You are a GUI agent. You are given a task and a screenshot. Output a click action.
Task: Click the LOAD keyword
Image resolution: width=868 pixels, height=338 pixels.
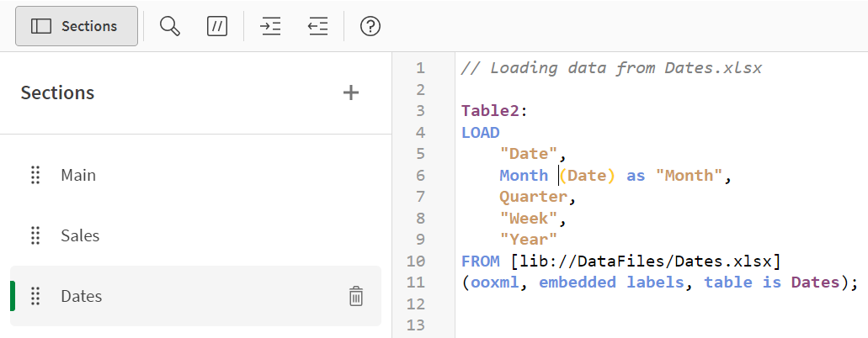[x=481, y=132]
